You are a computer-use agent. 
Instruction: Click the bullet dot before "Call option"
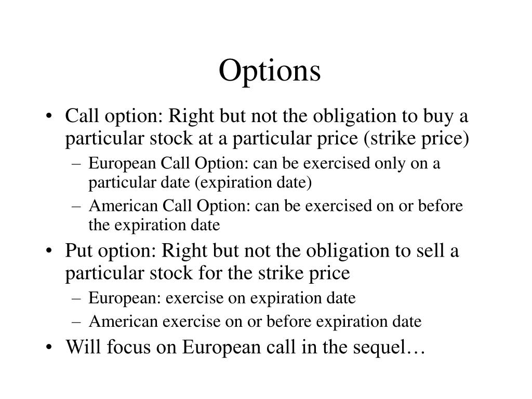(x=49, y=117)
